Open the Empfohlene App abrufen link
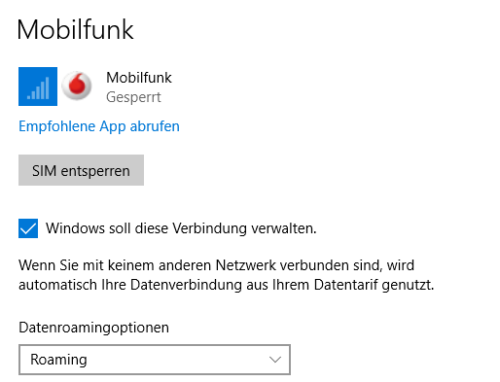 coord(99,127)
